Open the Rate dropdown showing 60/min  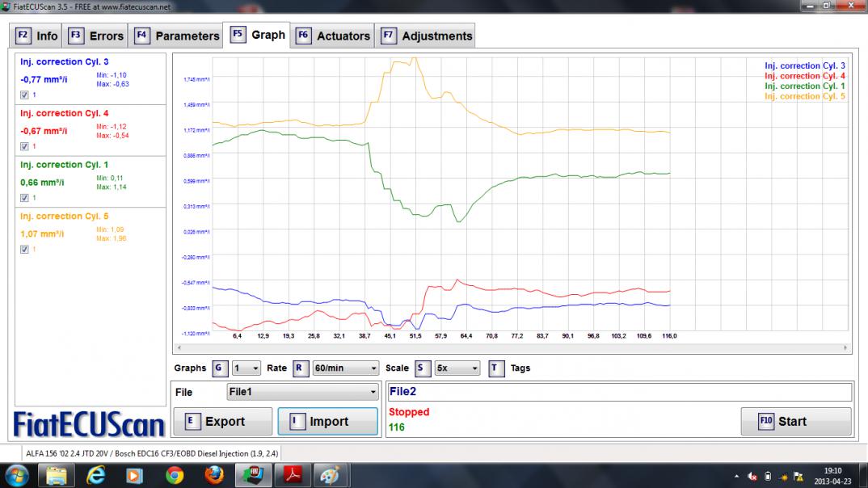pyautogui.click(x=345, y=368)
